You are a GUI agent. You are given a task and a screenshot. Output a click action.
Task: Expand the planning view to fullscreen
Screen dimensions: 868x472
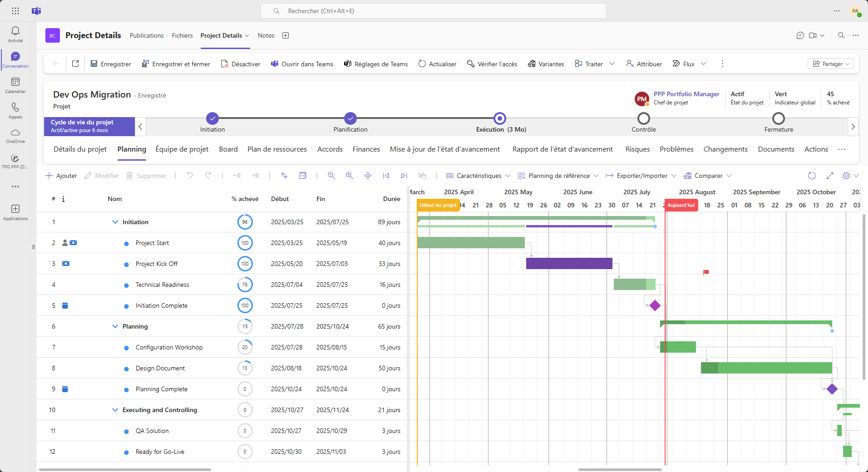coord(830,176)
